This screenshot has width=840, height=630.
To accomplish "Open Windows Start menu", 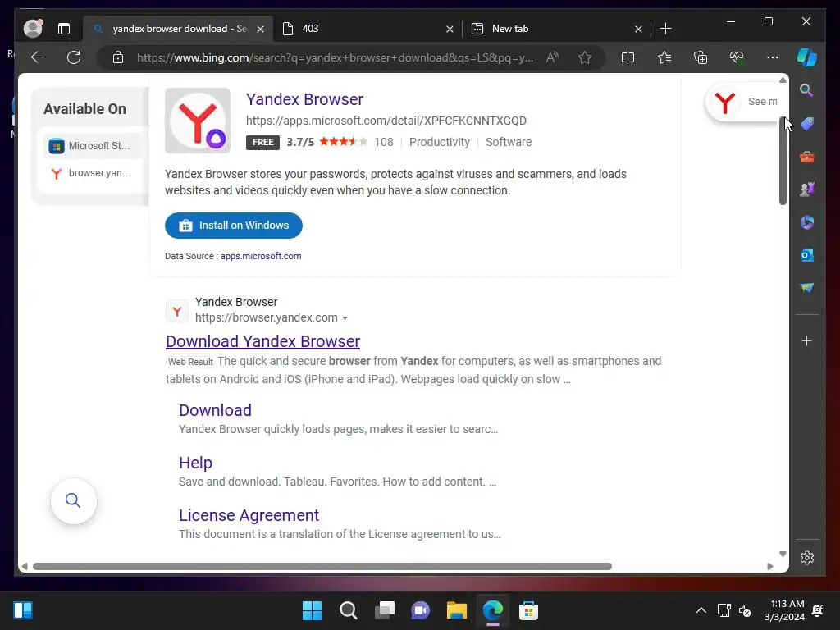I will tap(312, 610).
